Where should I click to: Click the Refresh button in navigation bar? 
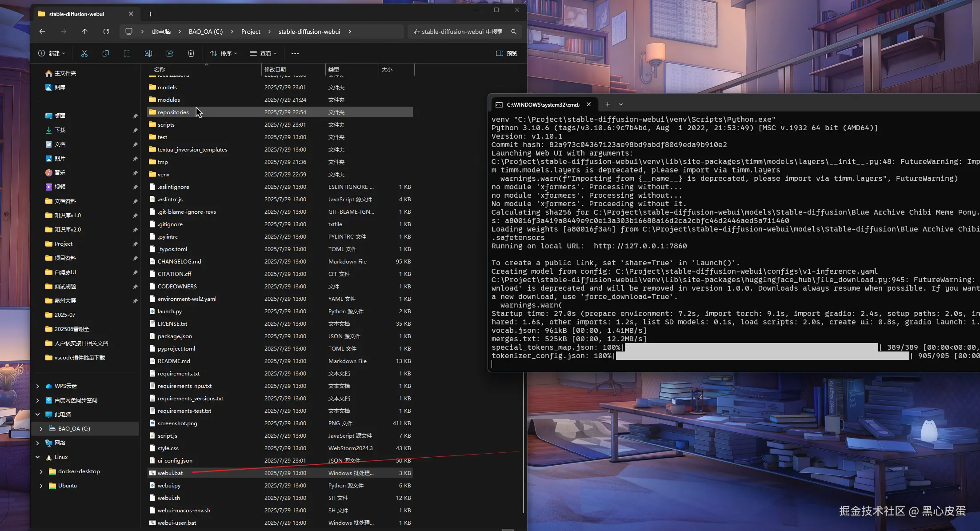point(106,32)
